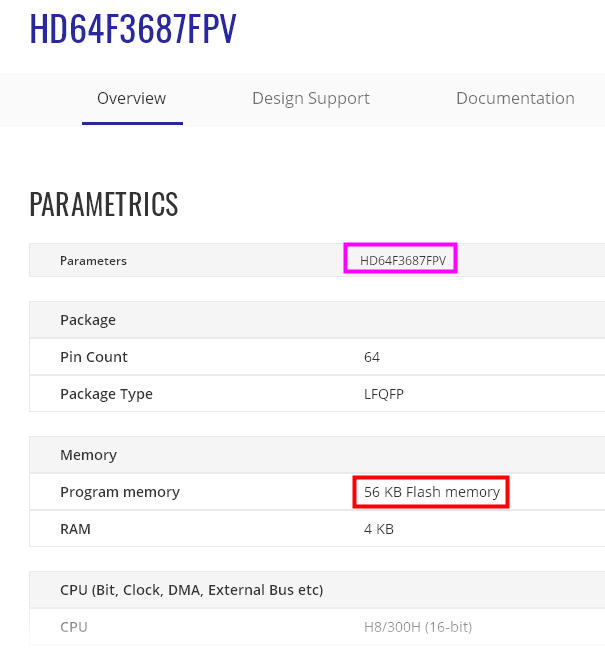The width and height of the screenshot is (605, 652).
Task: Select the Package Type label
Action: (x=106, y=394)
